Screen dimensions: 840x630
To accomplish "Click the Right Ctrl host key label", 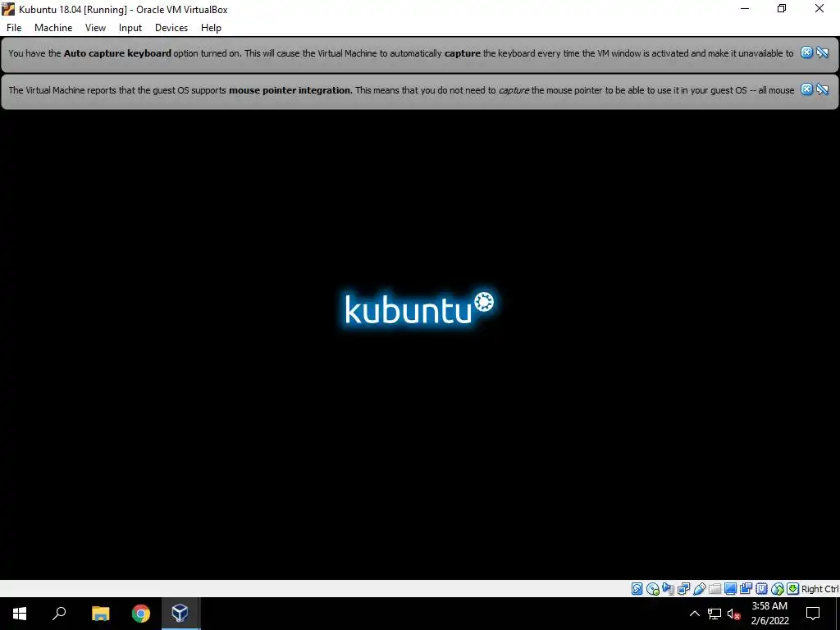I will pyautogui.click(x=820, y=589).
